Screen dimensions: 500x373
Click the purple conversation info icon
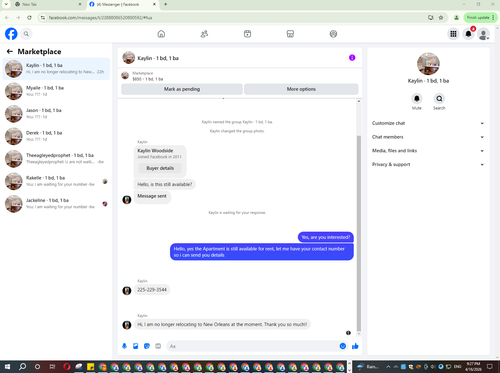point(352,58)
